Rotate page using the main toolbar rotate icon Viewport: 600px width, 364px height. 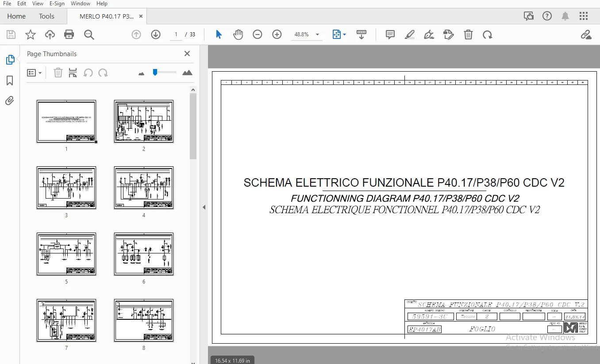(488, 34)
